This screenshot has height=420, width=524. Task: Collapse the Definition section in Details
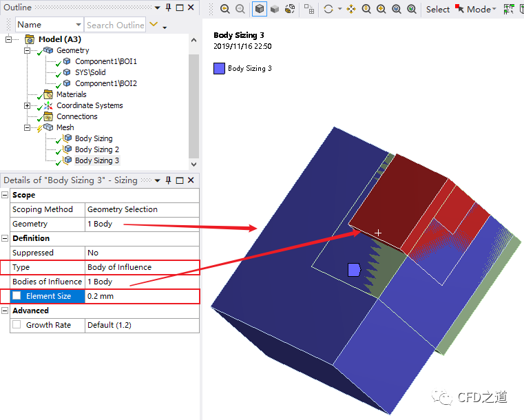(6, 238)
